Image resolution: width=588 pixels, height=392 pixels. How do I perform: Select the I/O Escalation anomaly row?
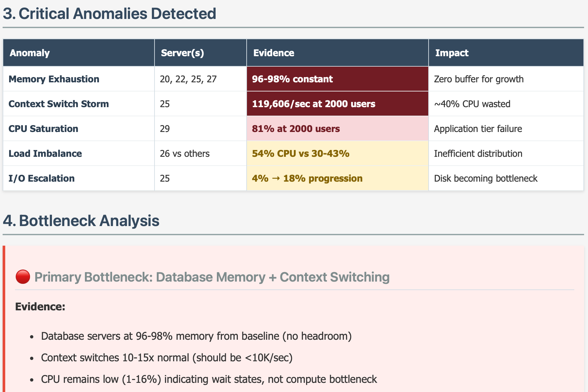pyautogui.click(x=42, y=178)
